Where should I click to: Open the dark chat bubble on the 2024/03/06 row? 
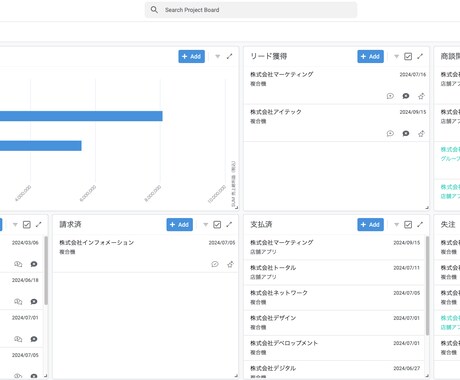click(34, 264)
